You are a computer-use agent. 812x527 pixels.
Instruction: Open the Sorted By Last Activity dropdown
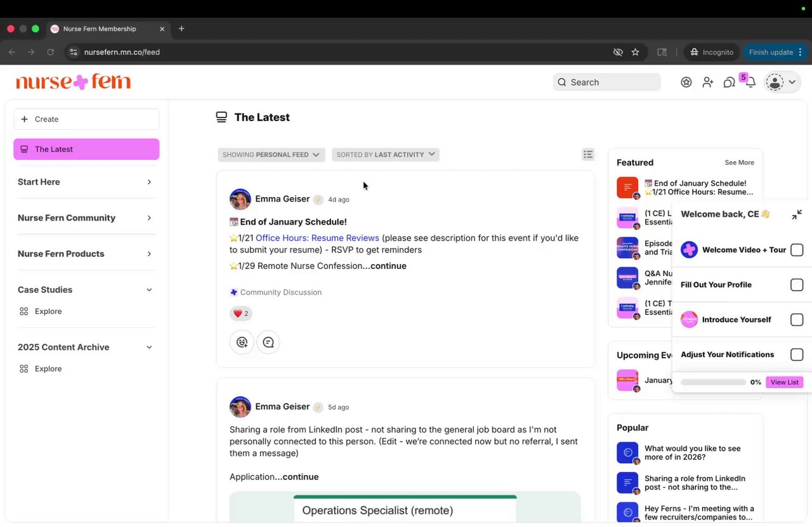386,155
